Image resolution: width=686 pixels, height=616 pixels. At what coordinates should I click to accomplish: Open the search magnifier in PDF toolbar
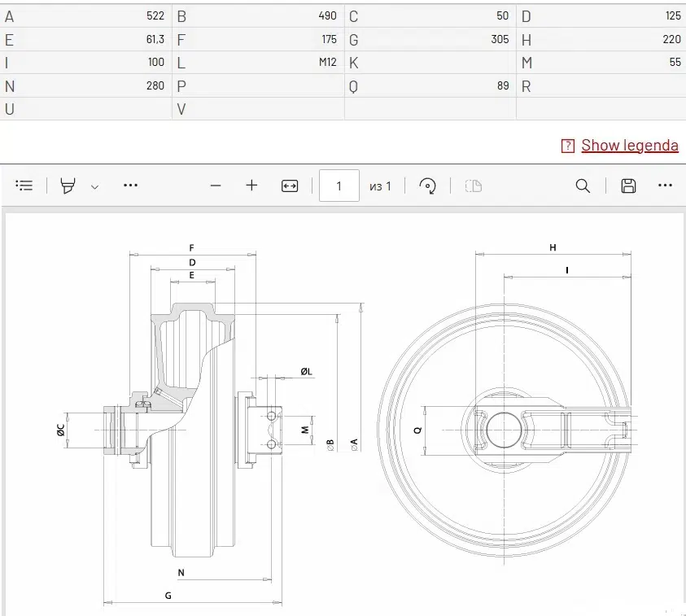[x=583, y=186]
